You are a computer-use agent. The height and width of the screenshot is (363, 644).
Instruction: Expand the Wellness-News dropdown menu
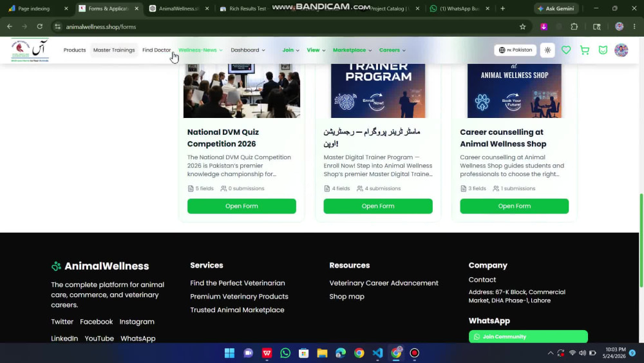click(x=200, y=50)
